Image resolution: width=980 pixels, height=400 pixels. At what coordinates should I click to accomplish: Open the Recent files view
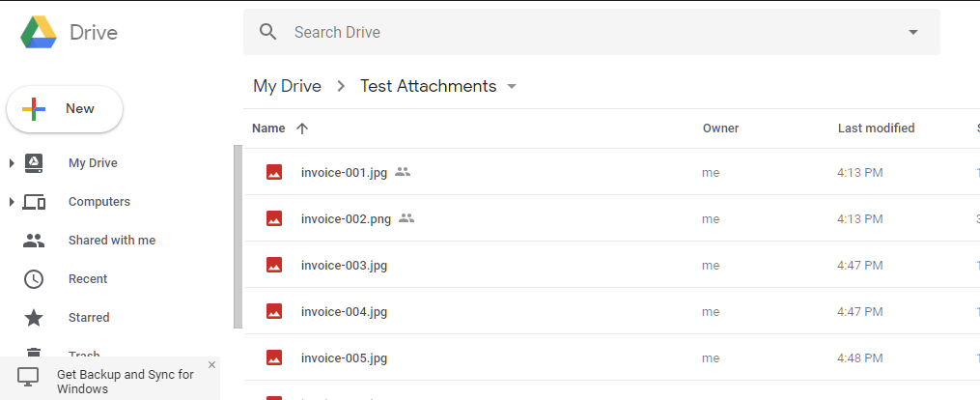(x=88, y=279)
